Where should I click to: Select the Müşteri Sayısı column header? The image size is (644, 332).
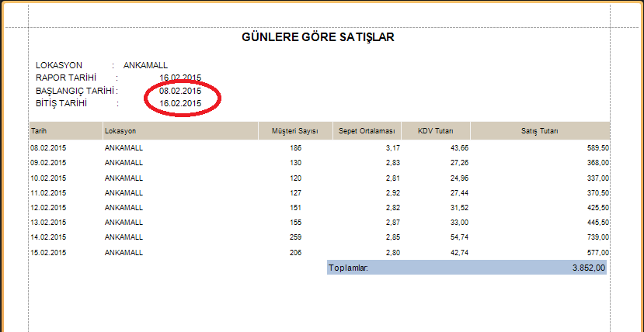click(295, 131)
